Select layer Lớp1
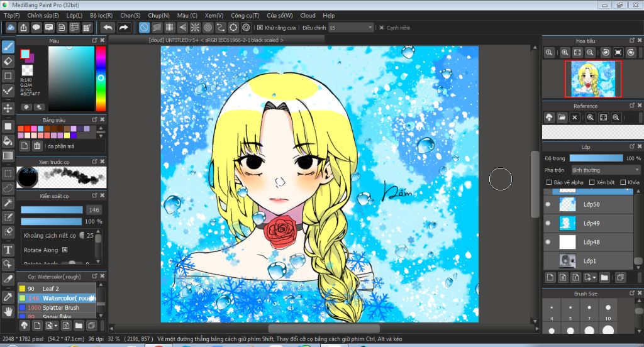Viewport: 644px width, 347px height. (x=588, y=261)
